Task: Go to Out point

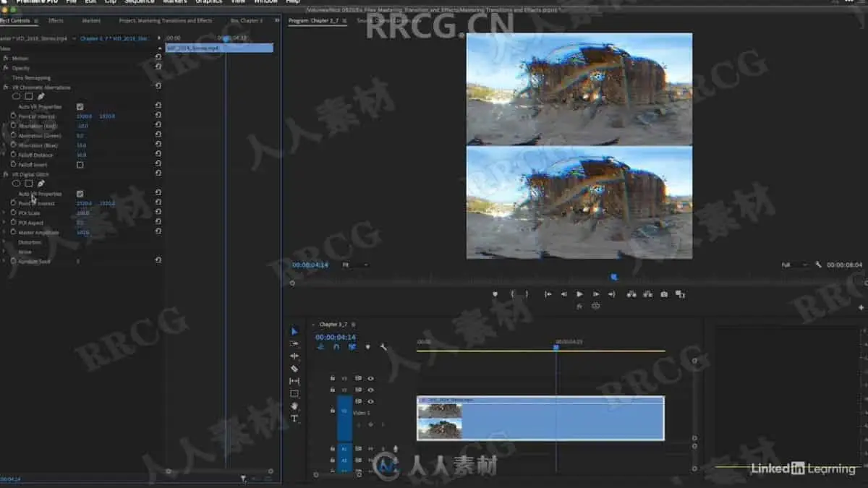Action: tap(612, 294)
